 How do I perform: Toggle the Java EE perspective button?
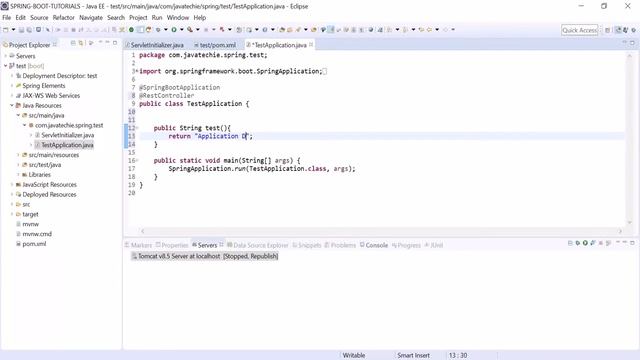click(x=618, y=30)
